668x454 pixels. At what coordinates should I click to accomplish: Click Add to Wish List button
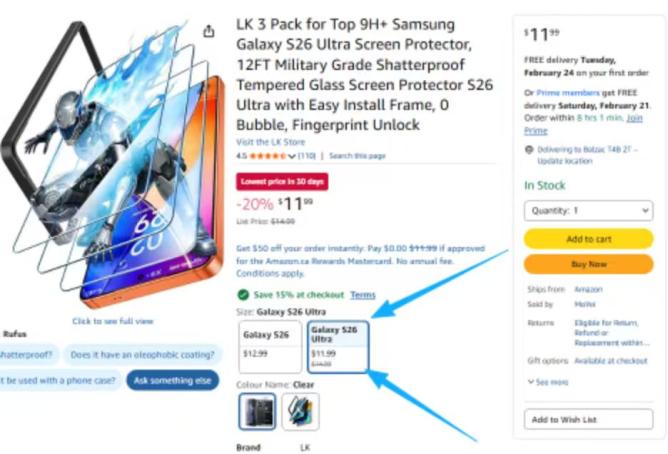[587, 419]
